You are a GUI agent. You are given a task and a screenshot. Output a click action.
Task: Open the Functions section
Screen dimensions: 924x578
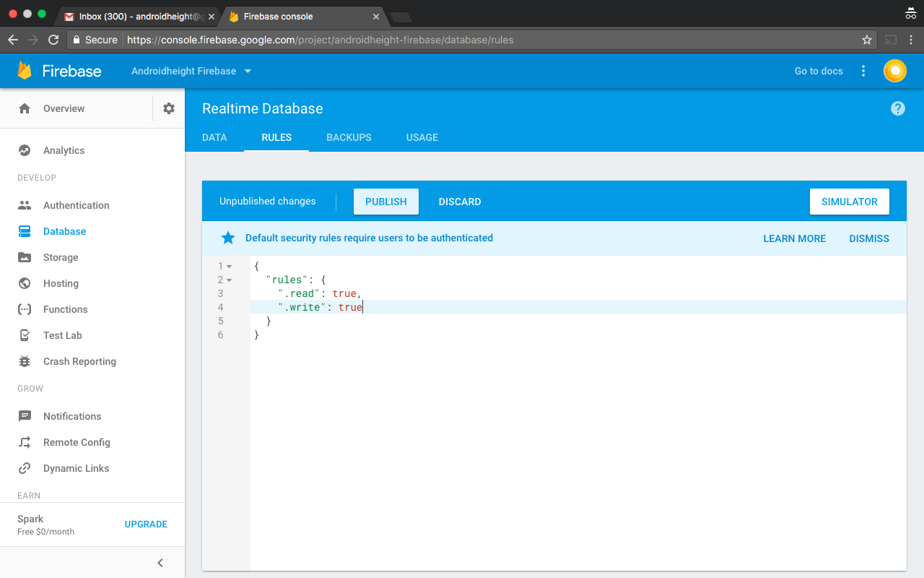64,309
